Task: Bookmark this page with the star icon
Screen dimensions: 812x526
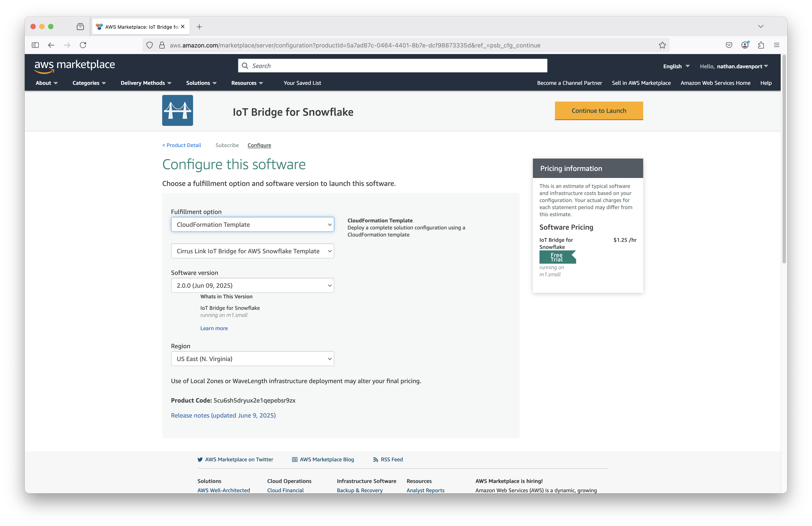Action: (662, 45)
